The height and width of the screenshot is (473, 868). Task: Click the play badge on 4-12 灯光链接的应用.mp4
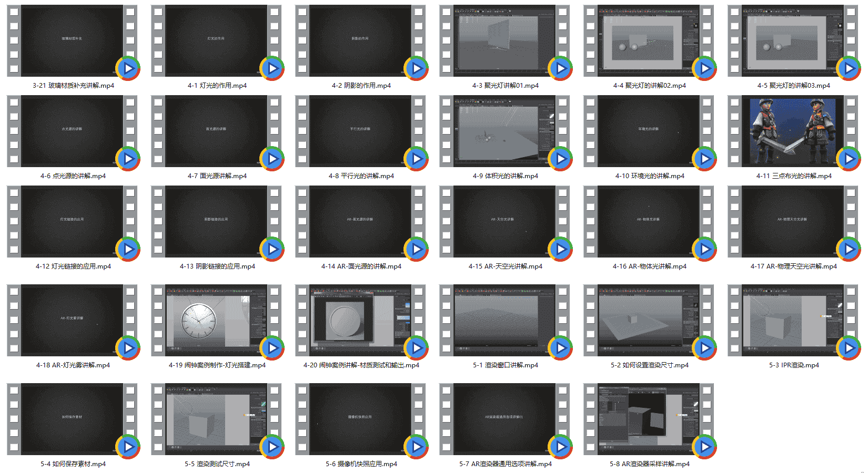[128, 249]
